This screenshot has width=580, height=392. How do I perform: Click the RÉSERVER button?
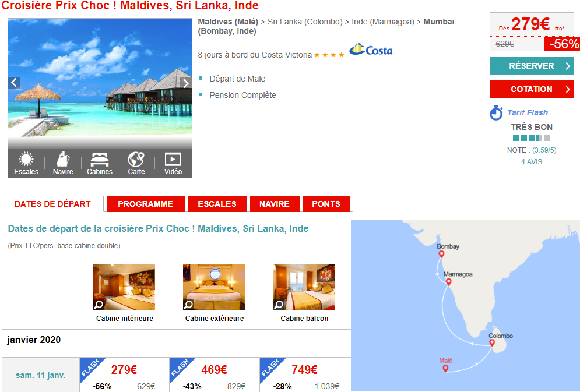click(x=532, y=66)
